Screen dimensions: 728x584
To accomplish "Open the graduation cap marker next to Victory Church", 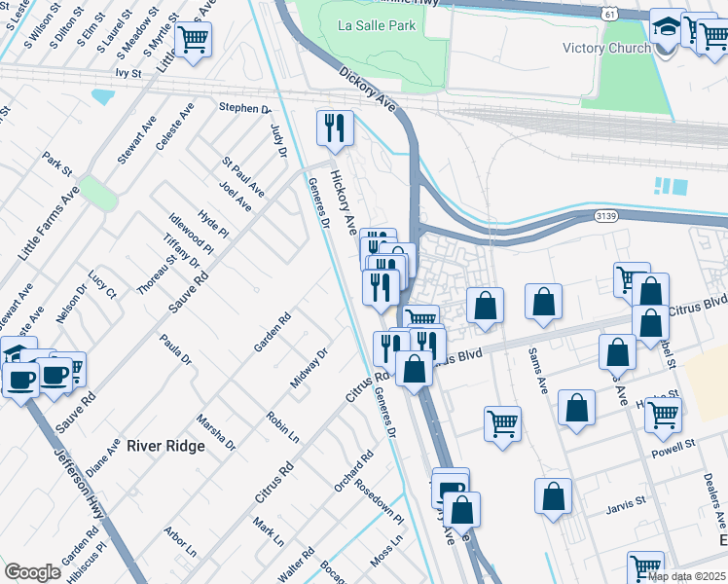I will coord(668,28).
